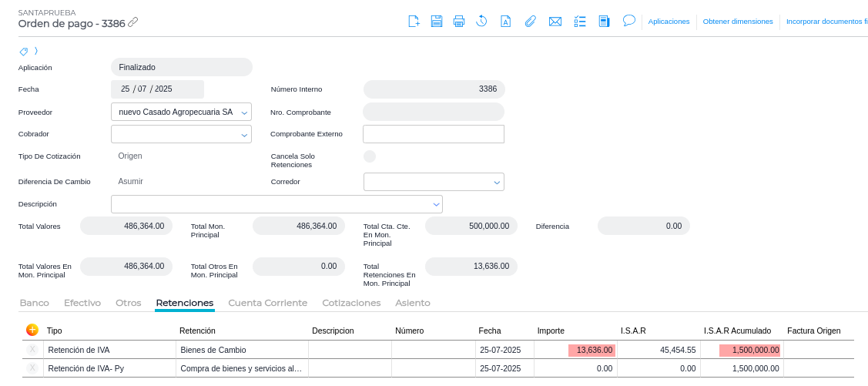Viewport: 868px width, 386px height.
Task: Click the link icon next to the order title
Action: point(133,22)
